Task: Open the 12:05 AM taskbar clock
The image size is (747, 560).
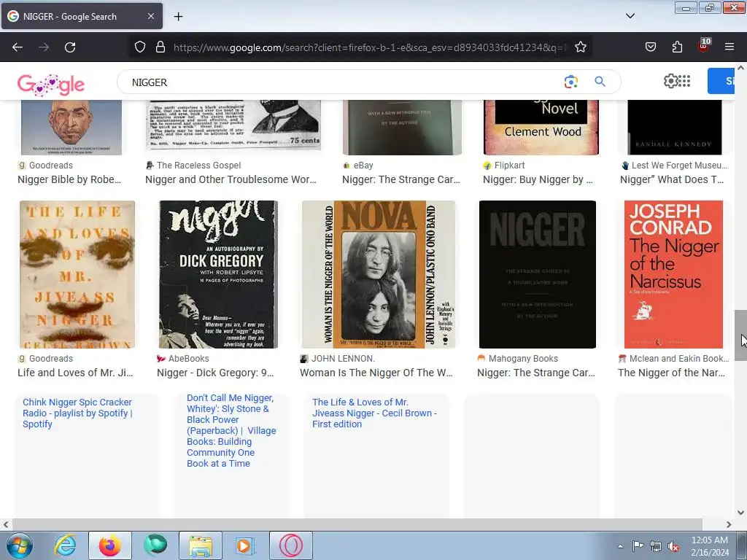Action: [710, 546]
